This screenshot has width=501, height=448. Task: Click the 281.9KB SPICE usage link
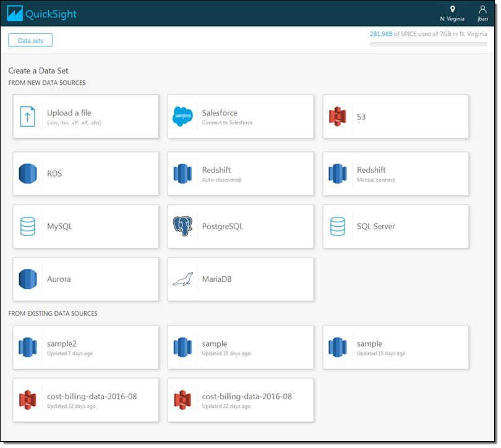(x=380, y=34)
